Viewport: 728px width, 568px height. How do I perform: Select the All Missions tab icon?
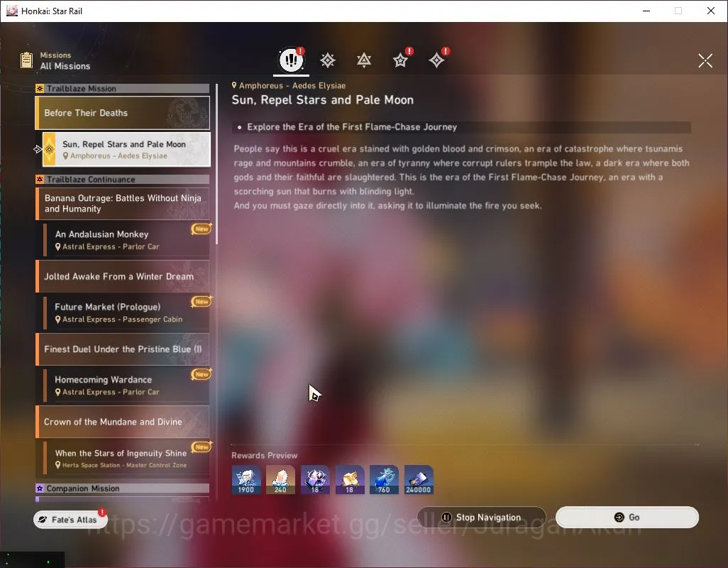(x=291, y=60)
